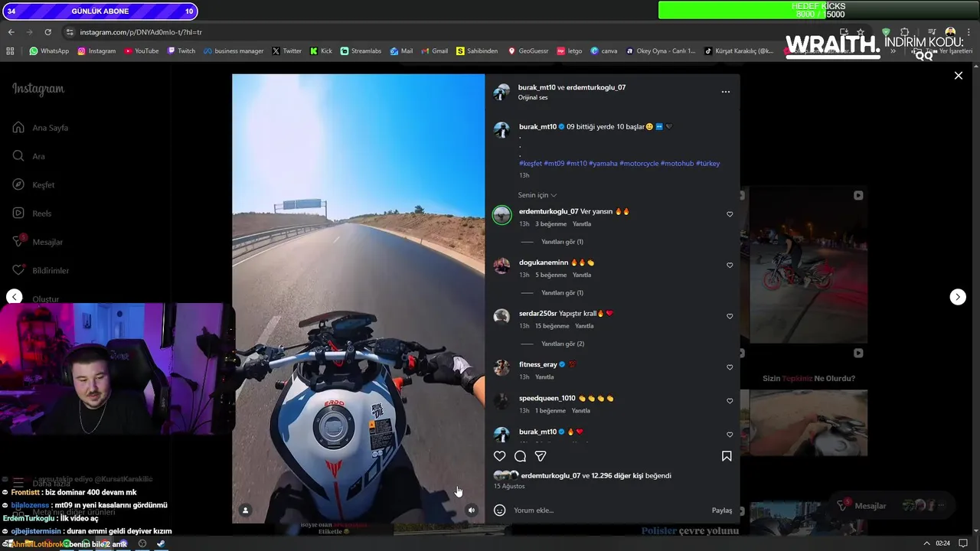This screenshot has height=551, width=980.
Task: Like burak_mt10's bottom comment
Action: (x=730, y=435)
